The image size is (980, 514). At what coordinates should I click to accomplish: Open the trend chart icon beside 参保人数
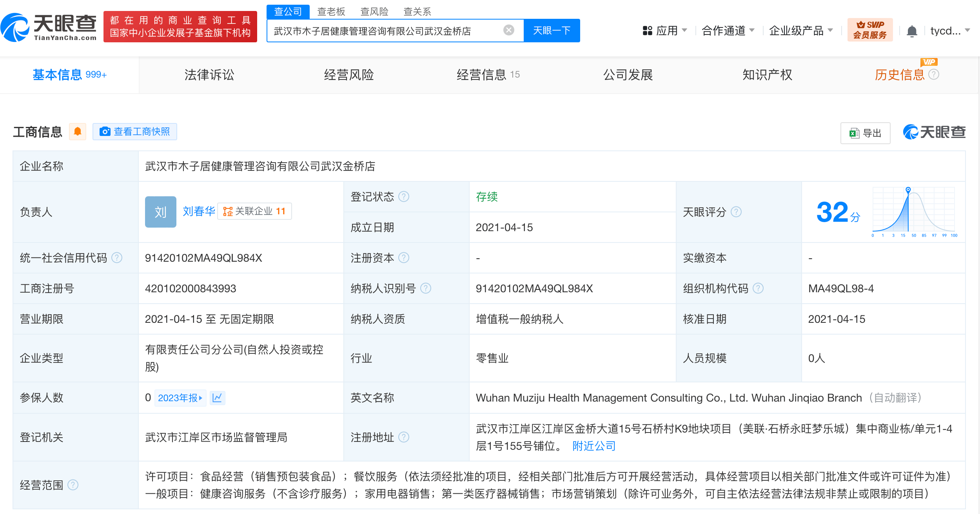click(x=218, y=398)
